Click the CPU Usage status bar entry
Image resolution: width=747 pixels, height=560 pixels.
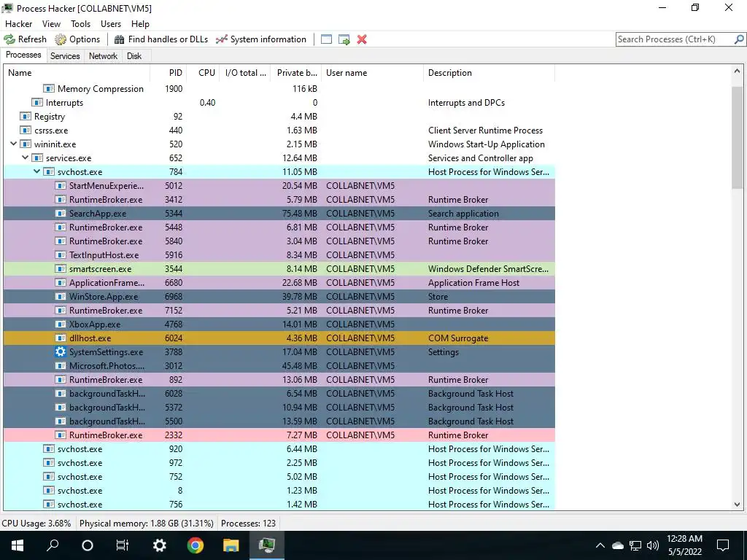tap(36, 524)
